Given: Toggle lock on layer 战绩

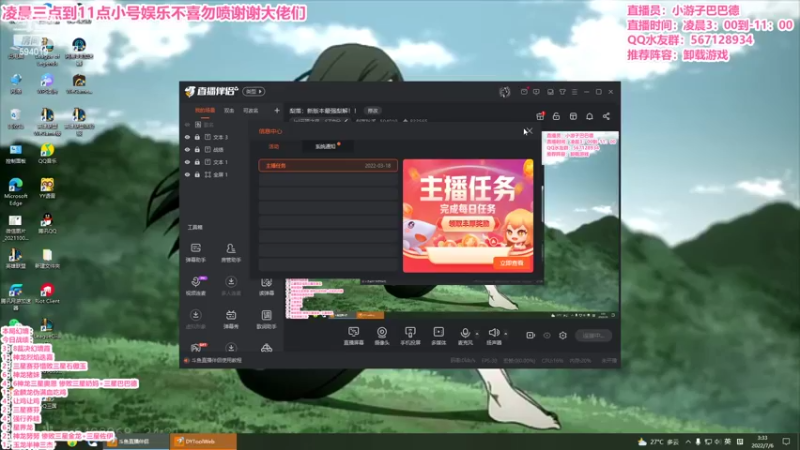Looking at the screenshot, I should pos(197,149).
